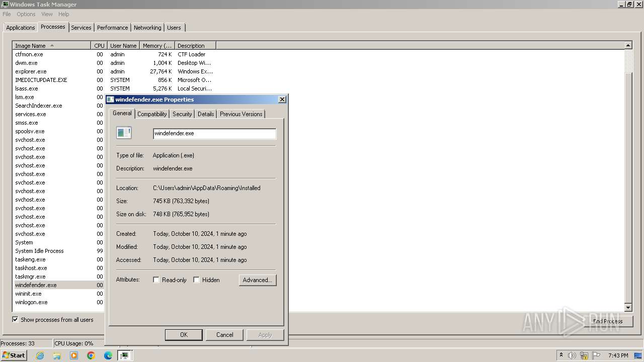Open the Options menu
This screenshot has height=362, width=644.
click(x=26, y=14)
